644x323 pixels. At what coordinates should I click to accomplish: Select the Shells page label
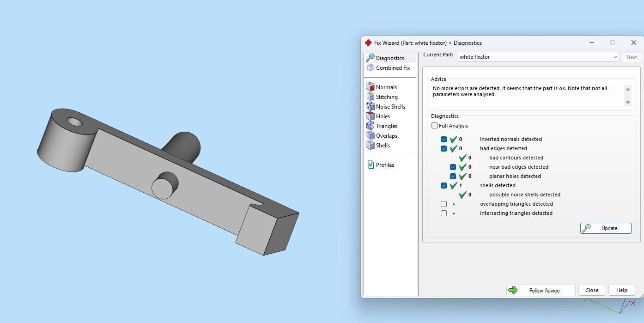pyautogui.click(x=383, y=146)
